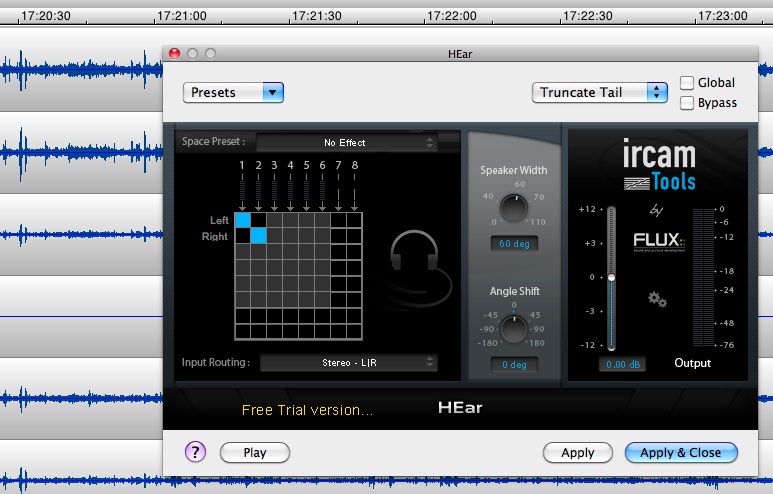This screenshot has width=773, height=494.
Task: Click the purple help question mark
Action: tap(195, 452)
